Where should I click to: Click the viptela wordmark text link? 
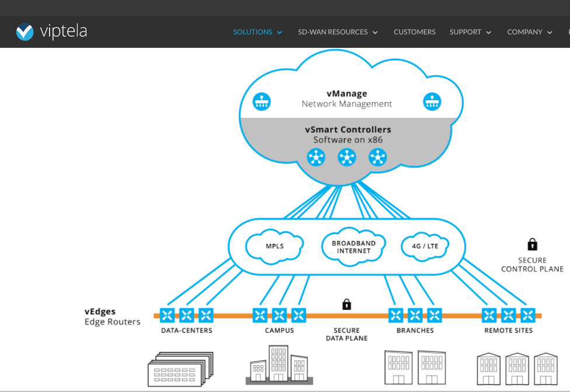[x=63, y=32]
